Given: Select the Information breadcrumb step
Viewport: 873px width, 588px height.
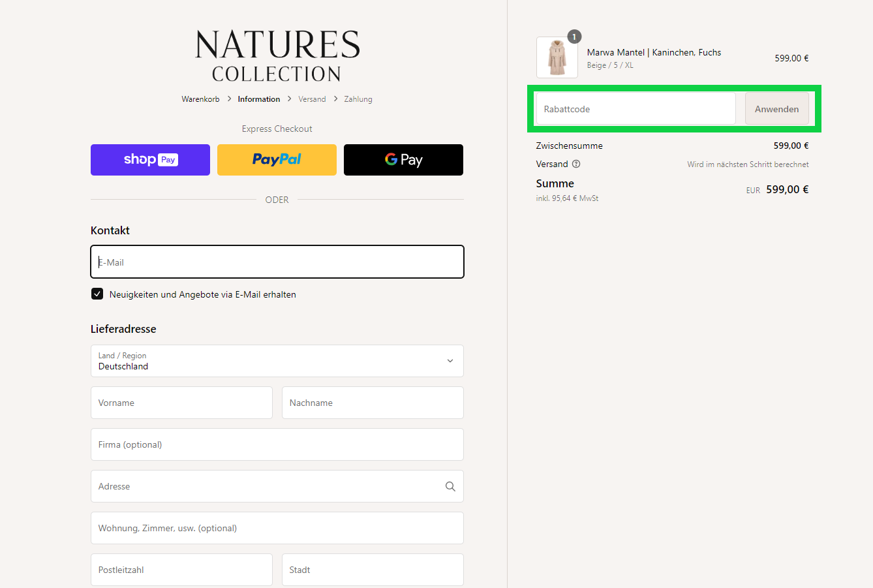Looking at the screenshot, I should tap(259, 99).
